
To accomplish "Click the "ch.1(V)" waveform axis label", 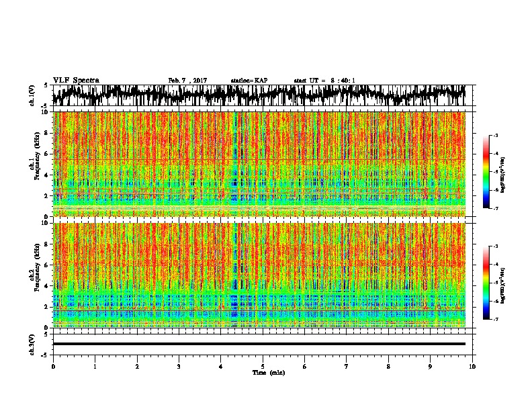I will (x=32, y=95).
